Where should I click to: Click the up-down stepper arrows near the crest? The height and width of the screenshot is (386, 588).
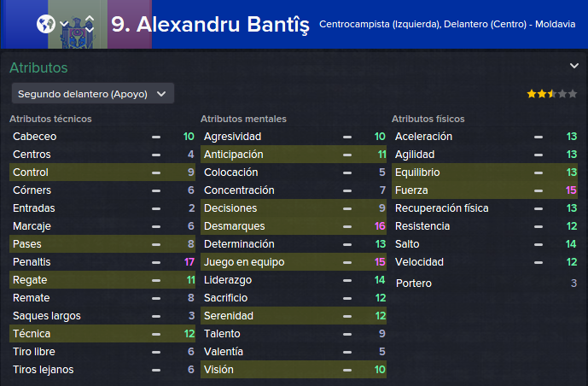click(90, 24)
